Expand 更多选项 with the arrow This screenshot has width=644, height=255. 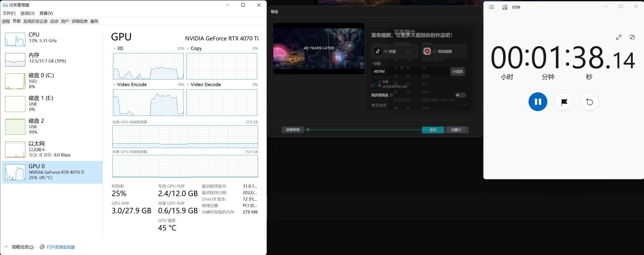point(464,105)
